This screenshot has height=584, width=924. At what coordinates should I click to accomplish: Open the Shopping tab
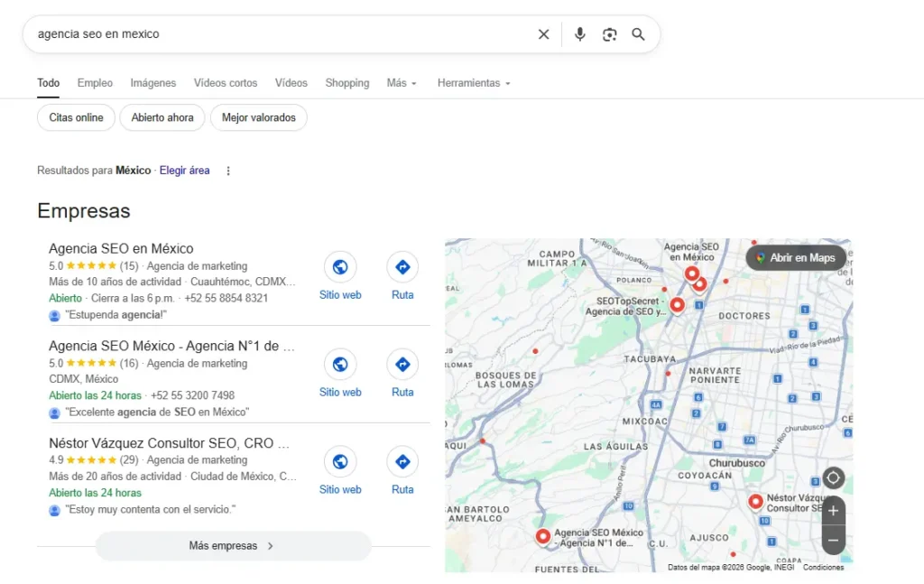coord(347,83)
